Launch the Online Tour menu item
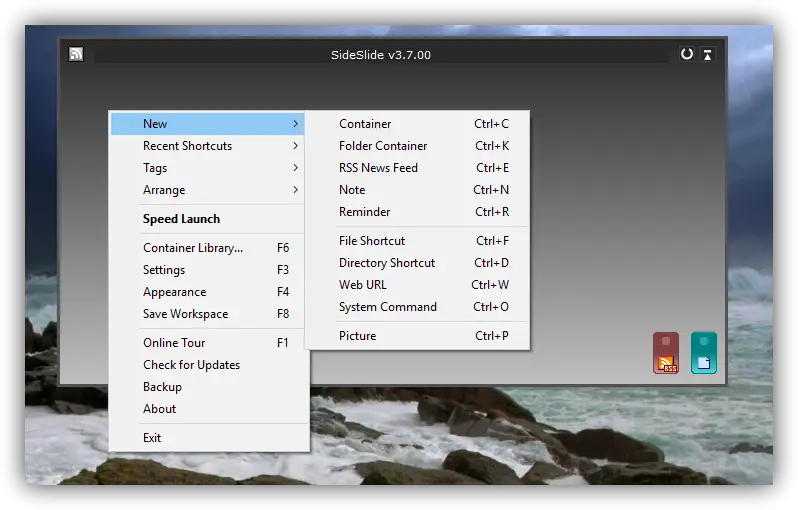The image size is (798, 510). click(208, 343)
